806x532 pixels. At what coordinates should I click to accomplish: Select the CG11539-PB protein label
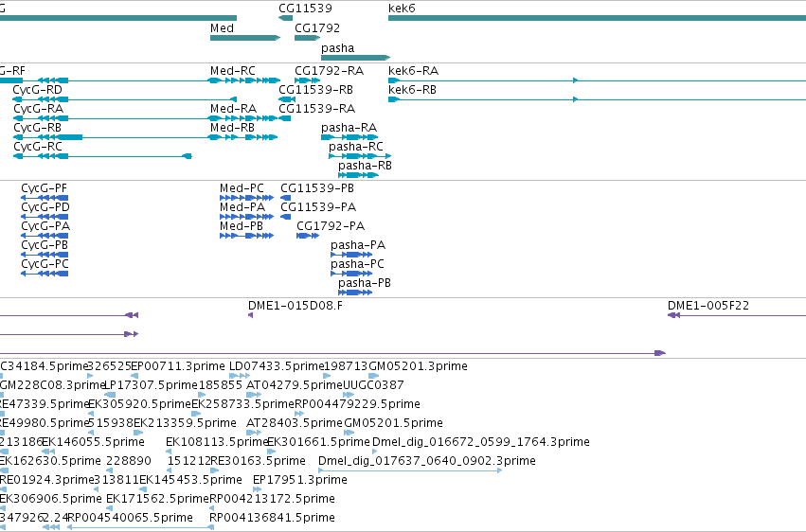pyautogui.click(x=317, y=188)
